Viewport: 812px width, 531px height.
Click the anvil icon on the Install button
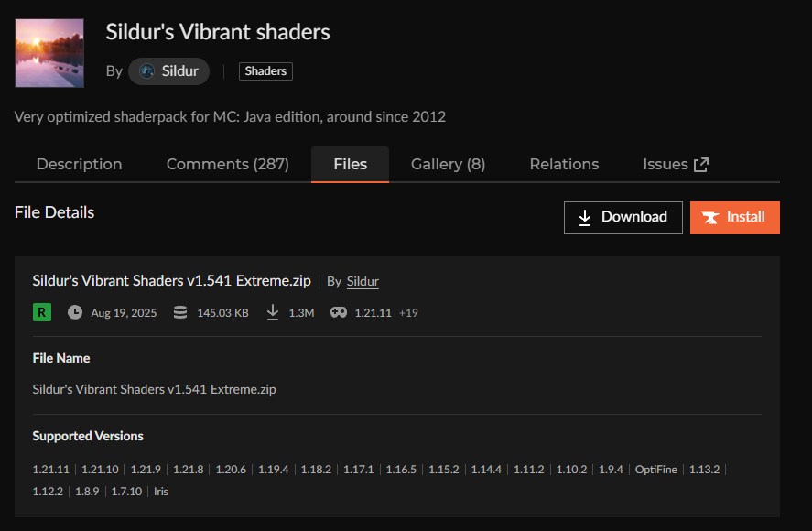[x=711, y=217]
